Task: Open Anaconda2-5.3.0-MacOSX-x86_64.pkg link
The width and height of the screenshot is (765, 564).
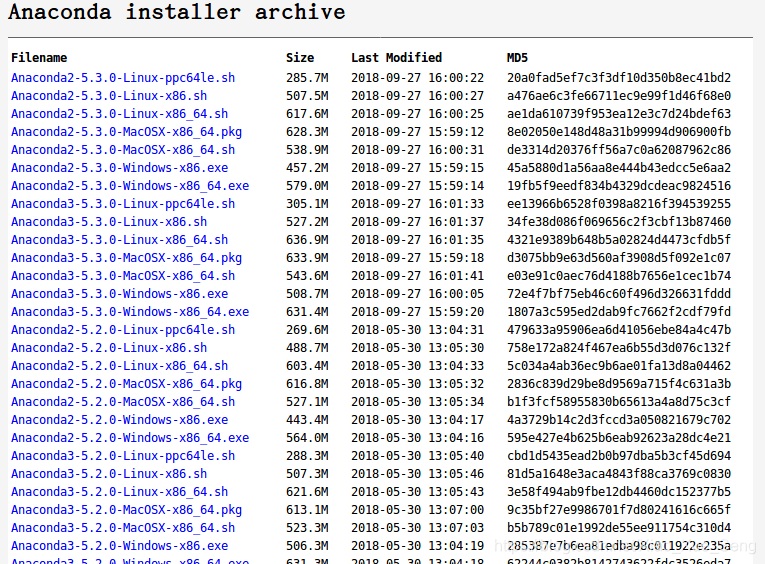Action: [x=126, y=132]
